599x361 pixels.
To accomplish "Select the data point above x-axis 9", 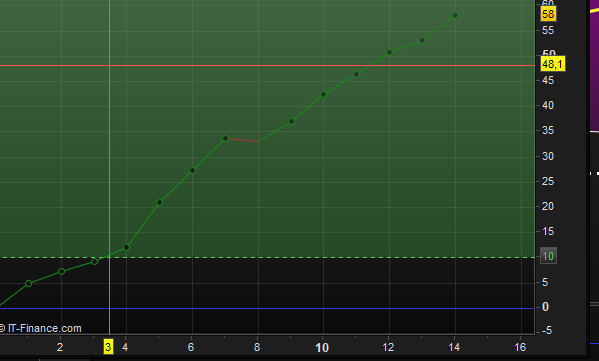I will pyautogui.click(x=291, y=121).
